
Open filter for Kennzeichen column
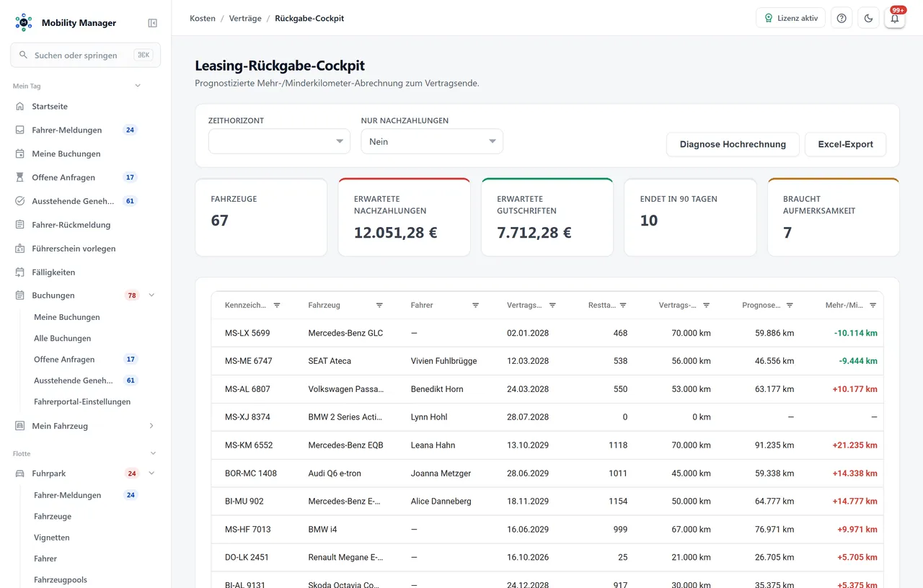click(x=277, y=306)
